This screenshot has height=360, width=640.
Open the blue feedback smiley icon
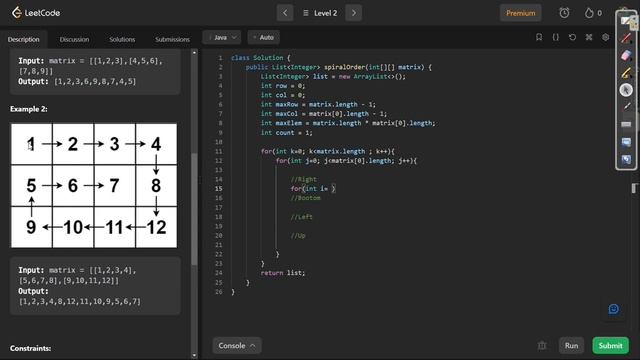[x=613, y=309]
